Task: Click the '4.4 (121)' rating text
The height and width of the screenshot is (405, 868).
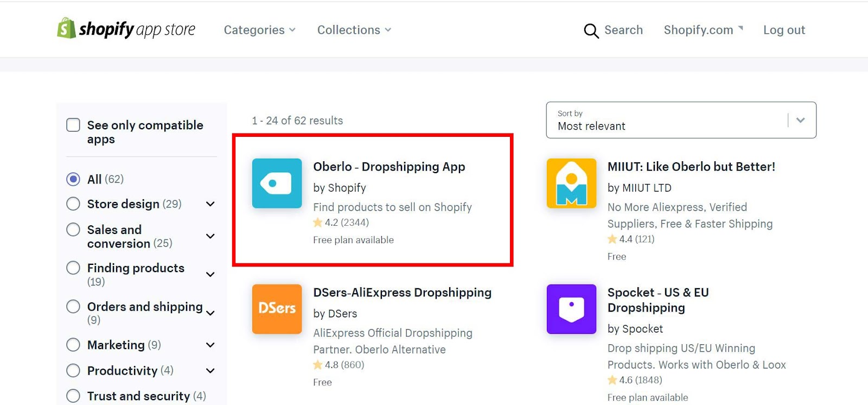Action: tap(637, 239)
